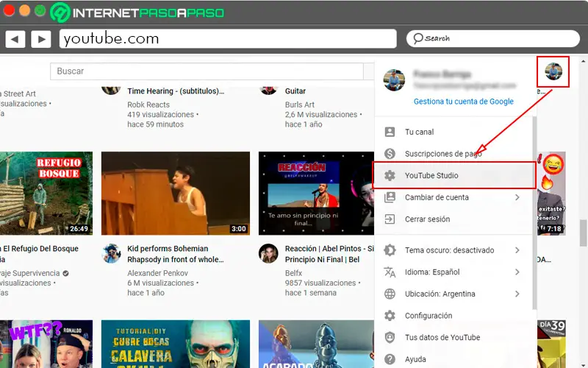
Task: Open the Kid performs Bohemian Rhapsody thumbnail
Action: [176, 194]
